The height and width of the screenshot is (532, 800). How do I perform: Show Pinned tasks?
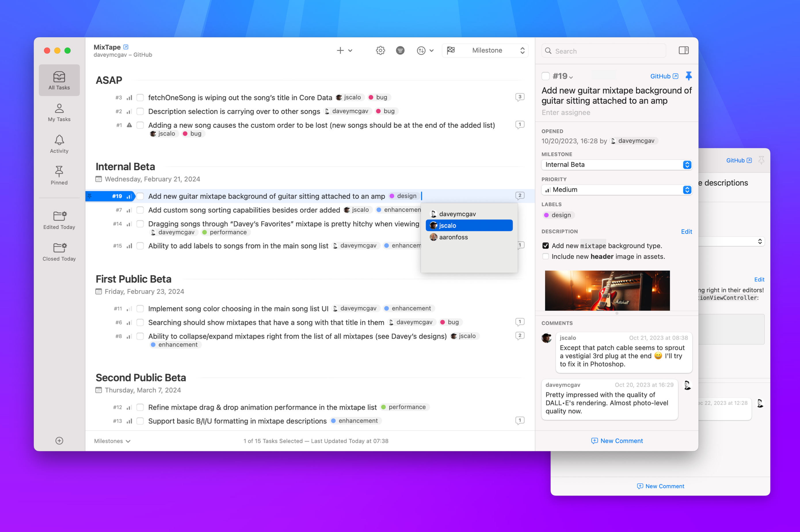click(59, 175)
